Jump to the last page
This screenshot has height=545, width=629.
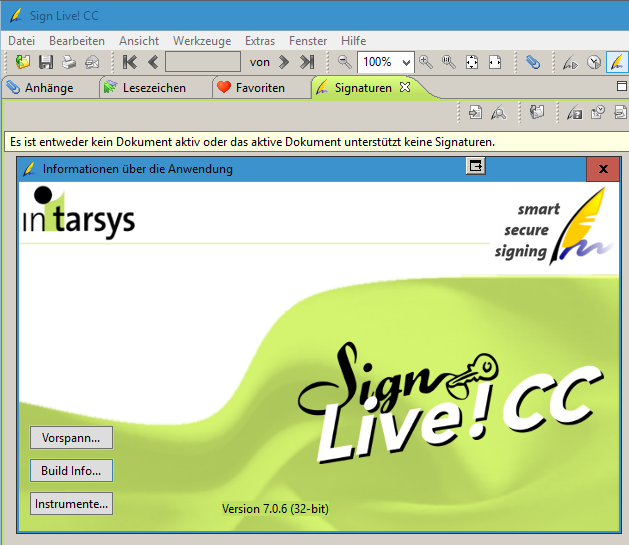[x=307, y=62]
